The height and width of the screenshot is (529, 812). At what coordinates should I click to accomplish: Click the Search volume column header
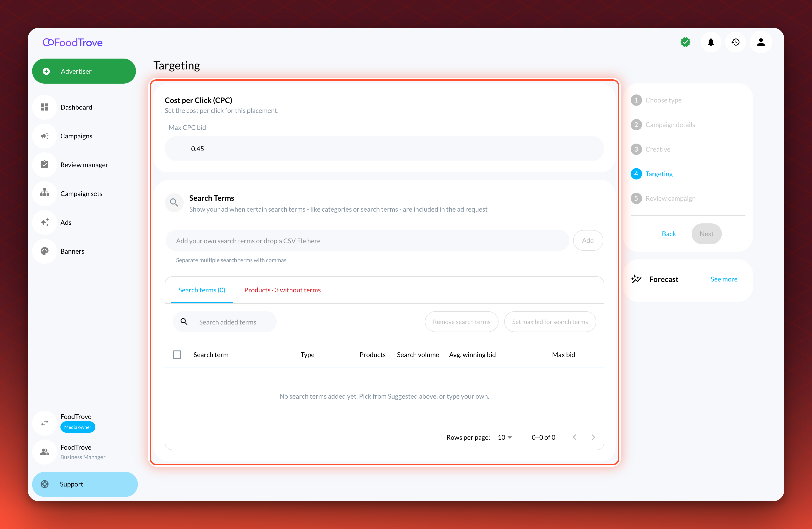(418, 355)
